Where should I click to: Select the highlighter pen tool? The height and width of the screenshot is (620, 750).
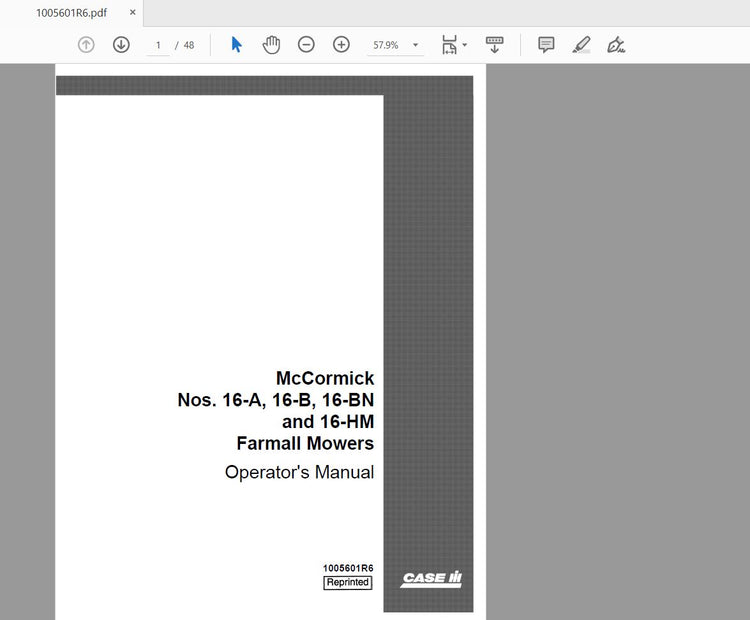point(581,45)
